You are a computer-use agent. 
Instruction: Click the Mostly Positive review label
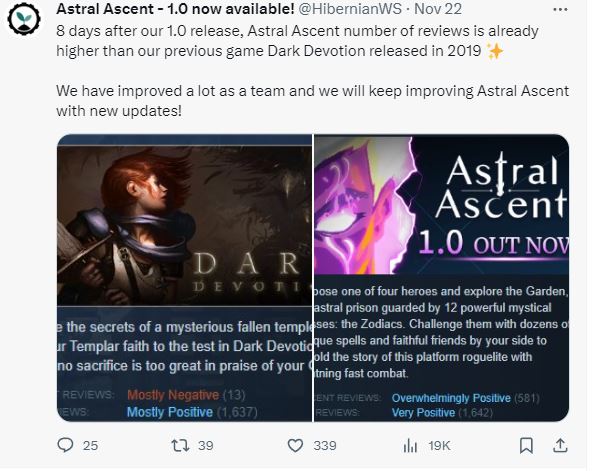pyautogui.click(x=169, y=412)
